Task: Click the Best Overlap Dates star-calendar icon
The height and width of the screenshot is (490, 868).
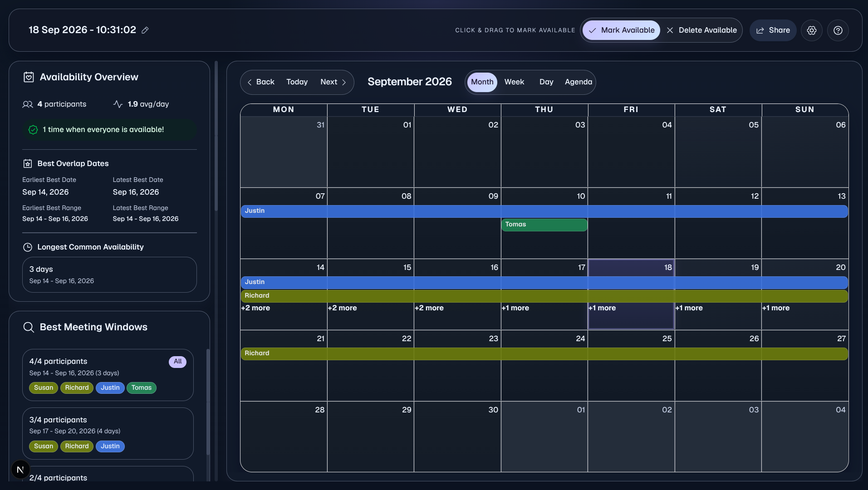Action: [28, 164]
